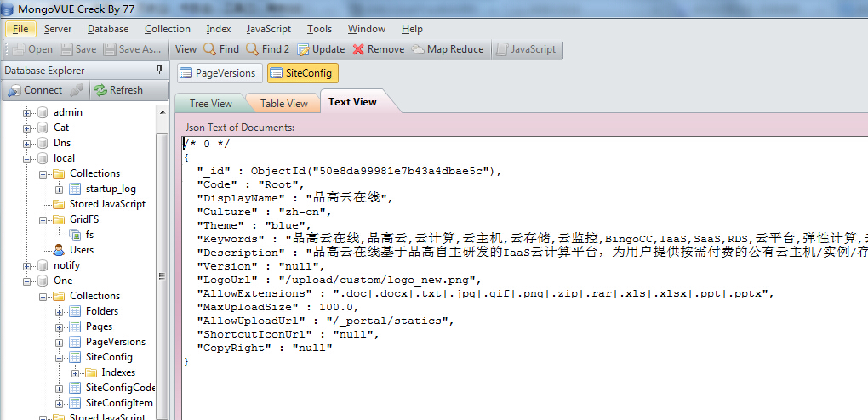Click the Save As toolbar button
The height and width of the screenshot is (420, 868).
click(133, 49)
